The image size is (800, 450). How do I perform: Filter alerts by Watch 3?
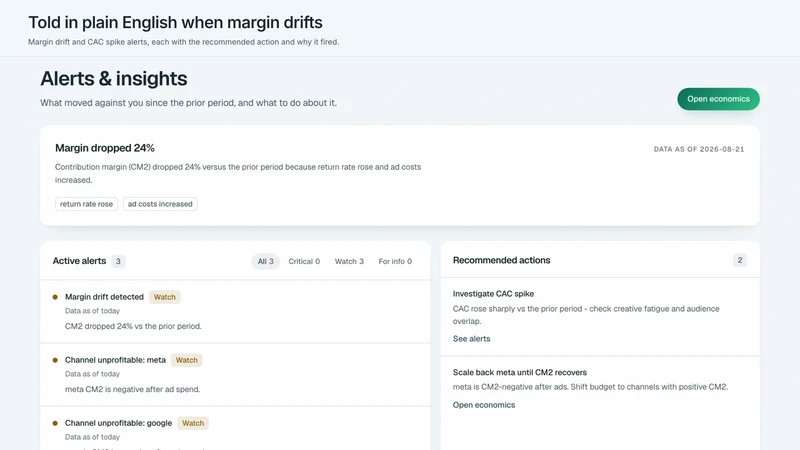(x=349, y=261)
